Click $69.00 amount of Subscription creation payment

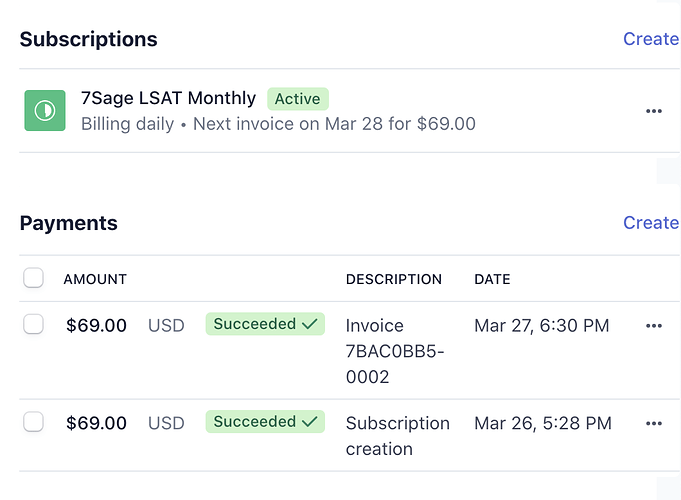(96, 424)
